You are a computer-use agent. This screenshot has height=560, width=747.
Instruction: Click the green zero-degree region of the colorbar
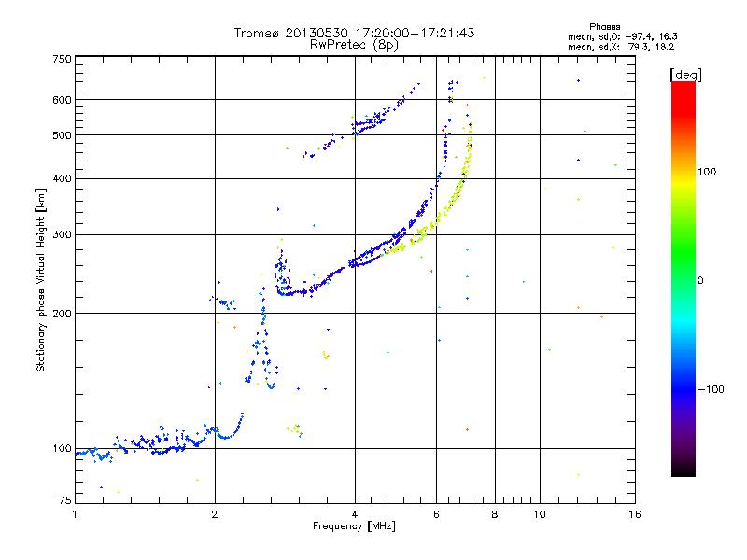pos(684,278)
